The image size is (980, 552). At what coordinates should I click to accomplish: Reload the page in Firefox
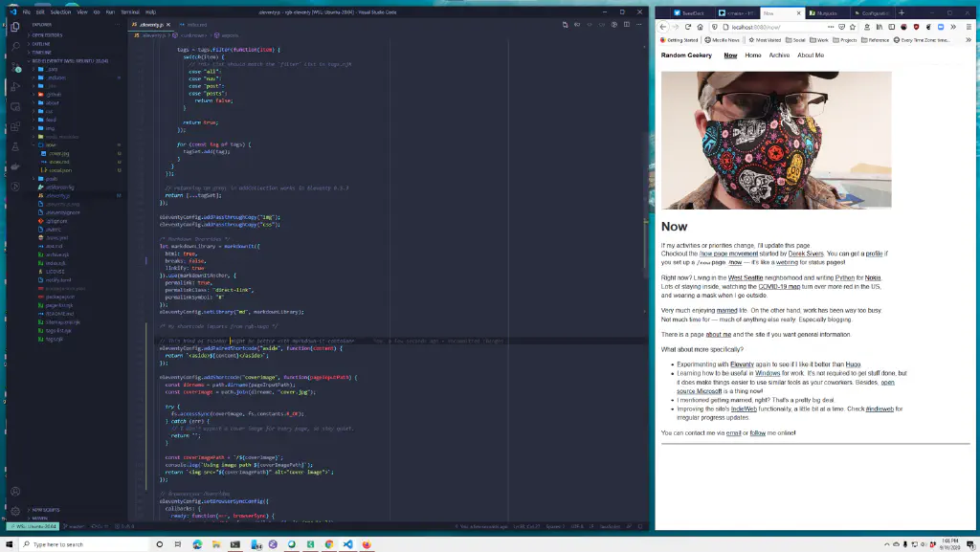coord(688,27)
